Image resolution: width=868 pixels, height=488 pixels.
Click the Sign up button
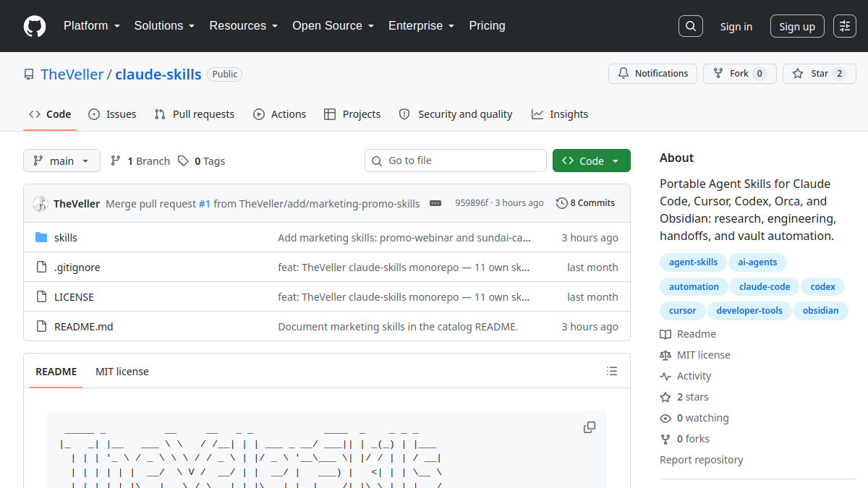coord(797,27)
